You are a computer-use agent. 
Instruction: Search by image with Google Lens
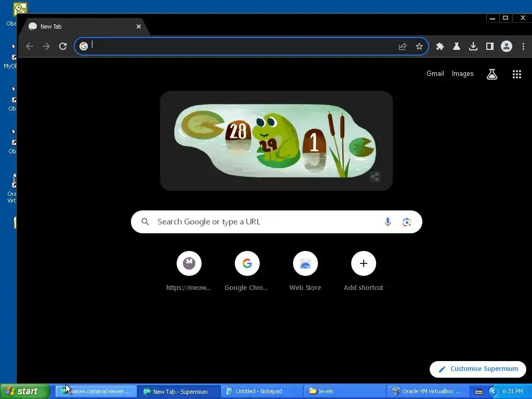407,222
